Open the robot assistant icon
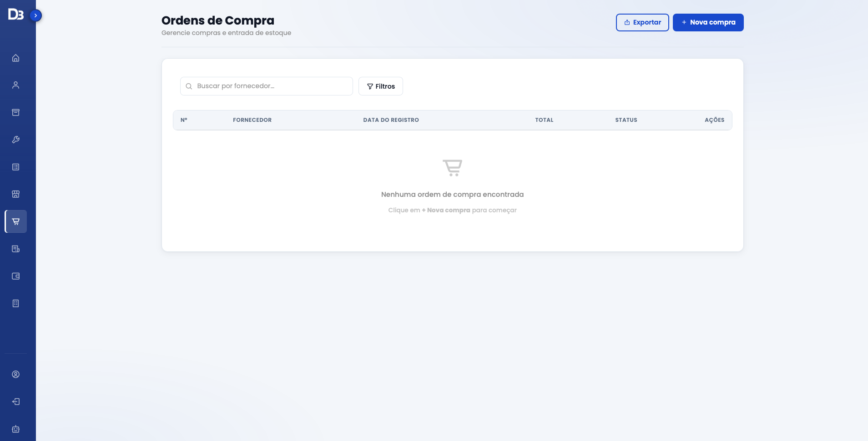 (15, 429)
